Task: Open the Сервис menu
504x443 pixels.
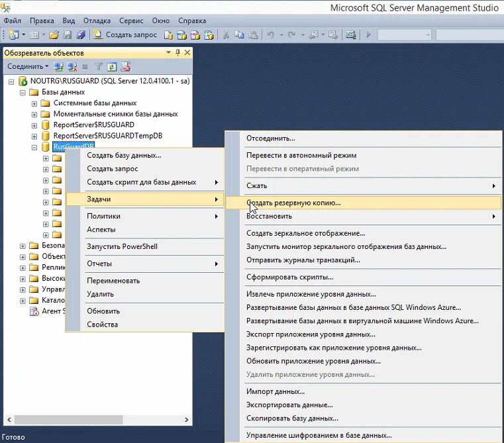Action: pyautogui.click(x=131, y=21)
